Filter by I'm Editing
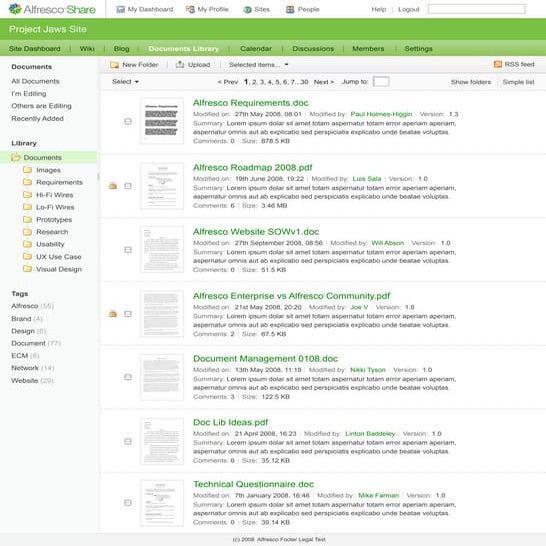The width and height of the screenshot is (546, 546). 29,94
